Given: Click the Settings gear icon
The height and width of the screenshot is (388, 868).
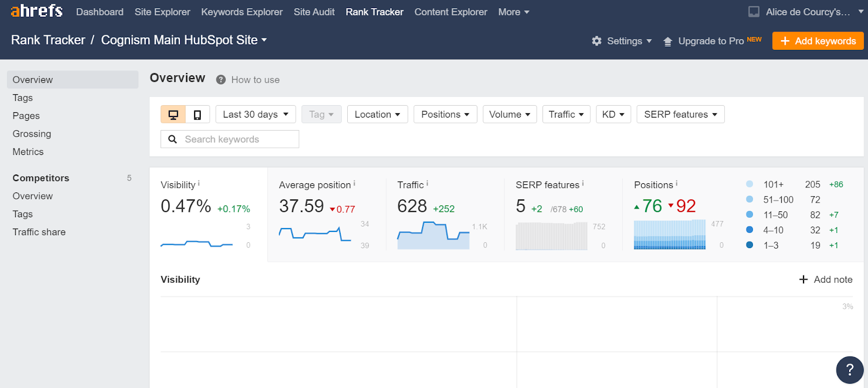Looking at the screenshot, I should (x=597, y=41).
